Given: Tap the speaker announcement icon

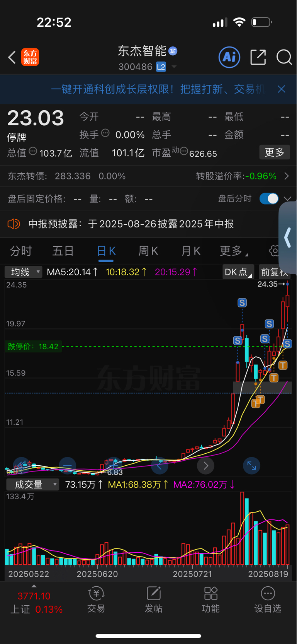Looking at the screenshot, I should 14,224.
